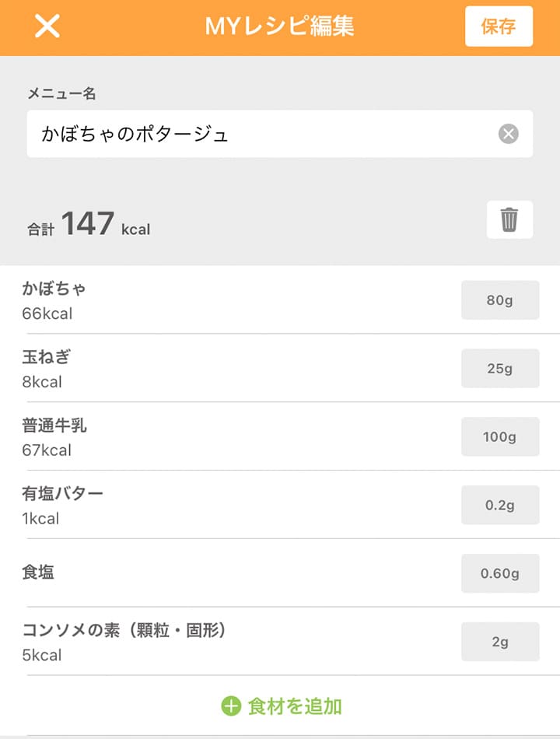Click the 合計 147 kcal total display

(x=89, y=224)
